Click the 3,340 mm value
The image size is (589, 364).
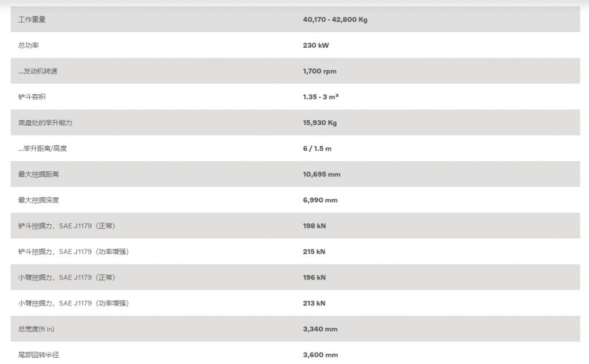pyautogui.click(x=320, y=329)
